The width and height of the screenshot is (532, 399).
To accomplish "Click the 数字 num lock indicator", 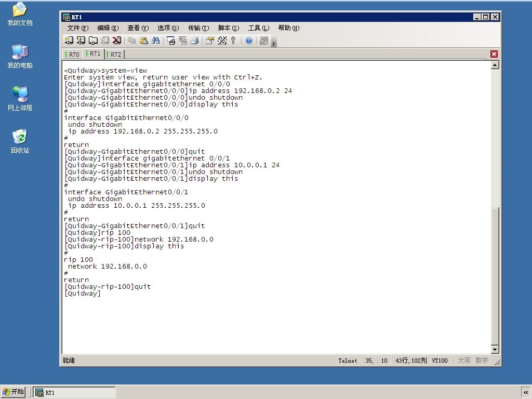I will tap(482, 361).
